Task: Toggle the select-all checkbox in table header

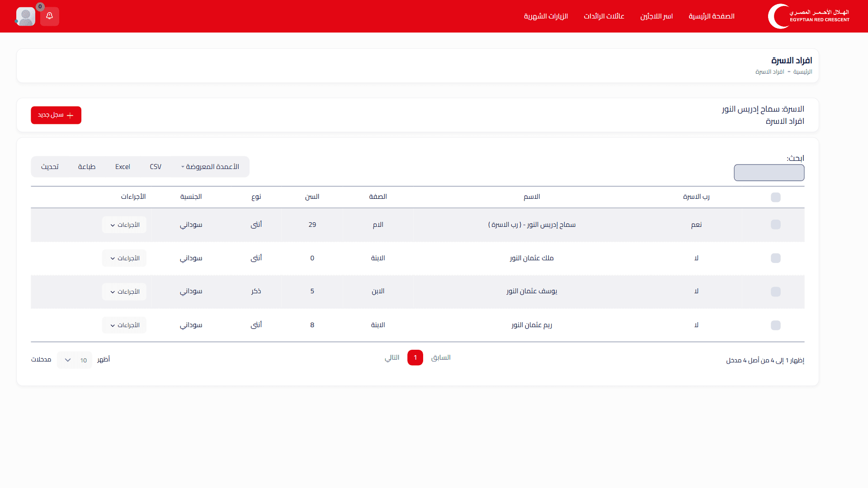Action: pyautogui.click(x=776, y=197)
